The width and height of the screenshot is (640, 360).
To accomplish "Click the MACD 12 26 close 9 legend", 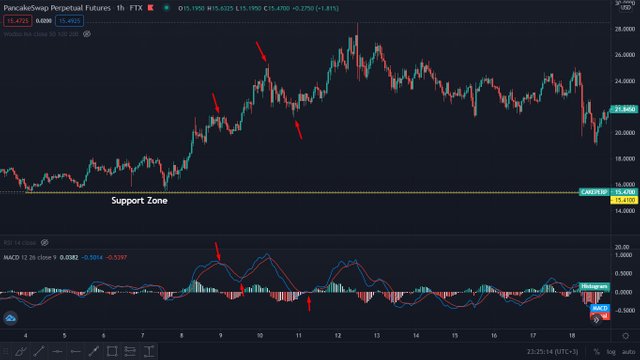I will (x=30, y=258).
